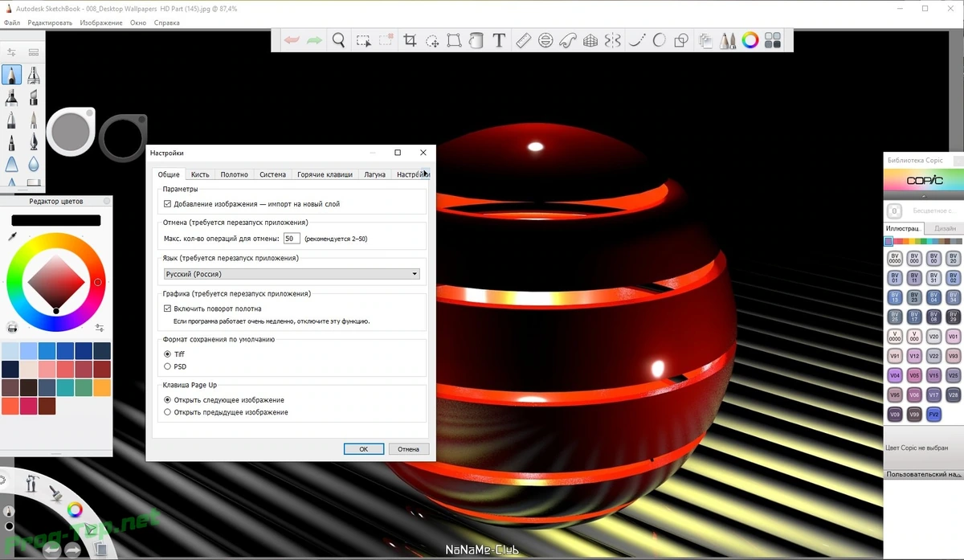Select the Pencil brush in brush palette
Screen dimensions: 964x560
[x=11, y=76]
